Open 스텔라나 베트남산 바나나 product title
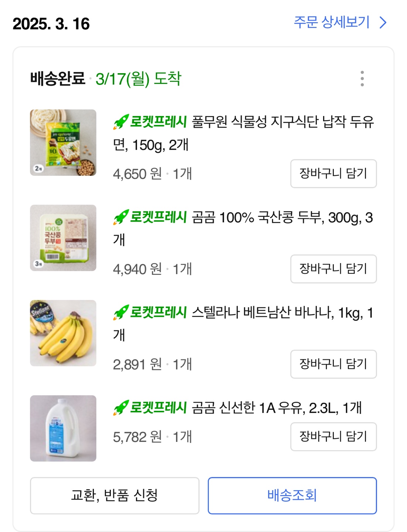 283,313
